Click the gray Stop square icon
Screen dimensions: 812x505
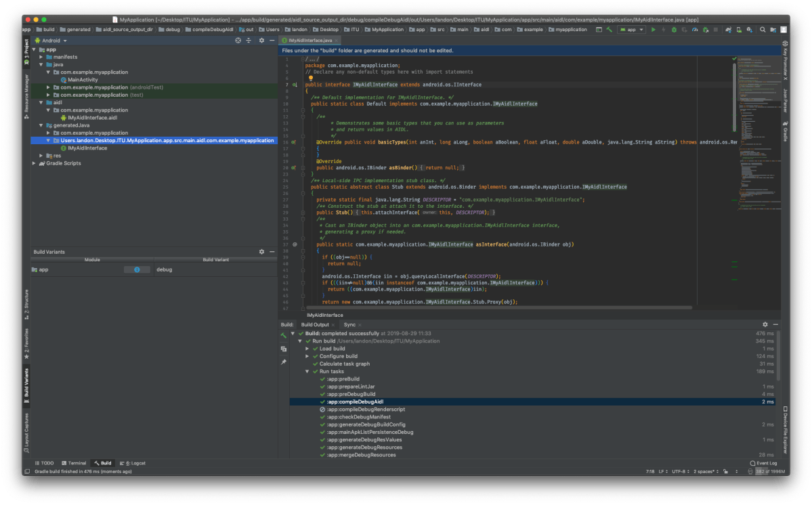716,30
